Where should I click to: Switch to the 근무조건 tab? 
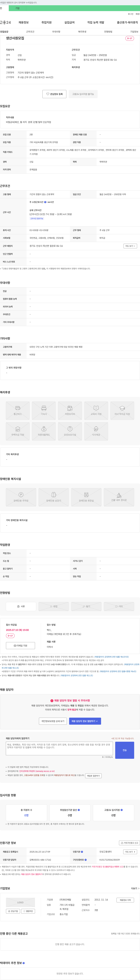[30, 32]
